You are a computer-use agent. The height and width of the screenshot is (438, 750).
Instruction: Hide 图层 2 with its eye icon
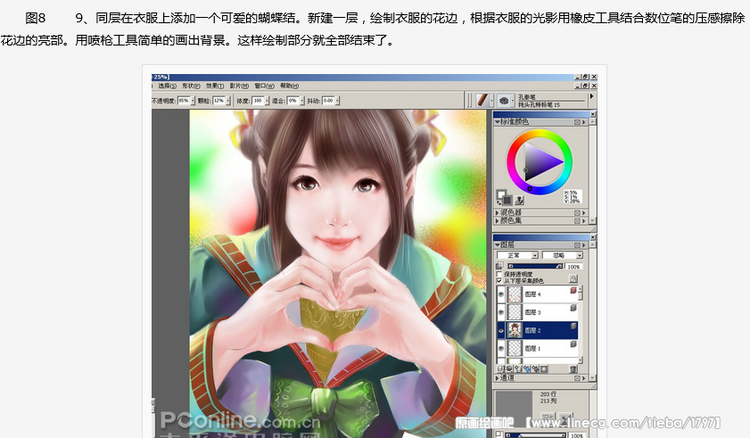[501, 330]
